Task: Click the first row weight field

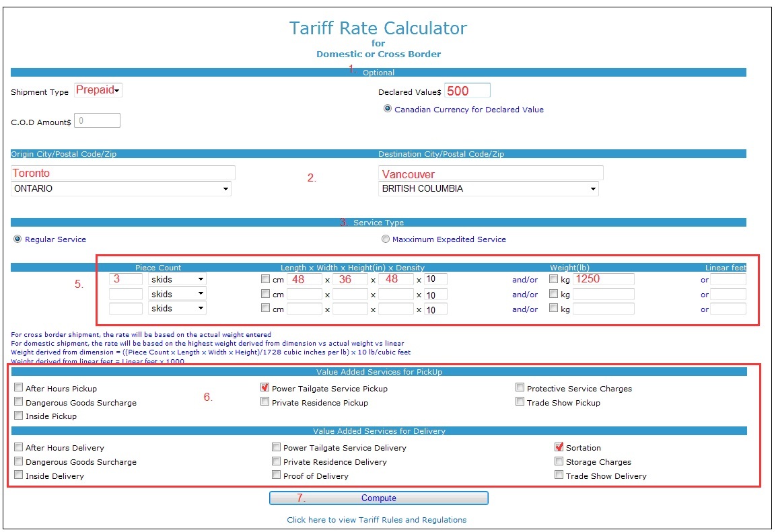Action: click(x=603, y=279)
